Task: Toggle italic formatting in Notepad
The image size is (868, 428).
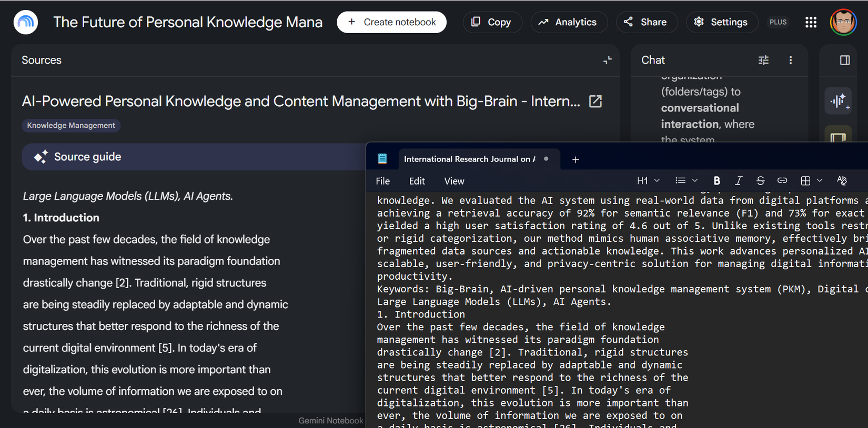Action: point(739,181)
